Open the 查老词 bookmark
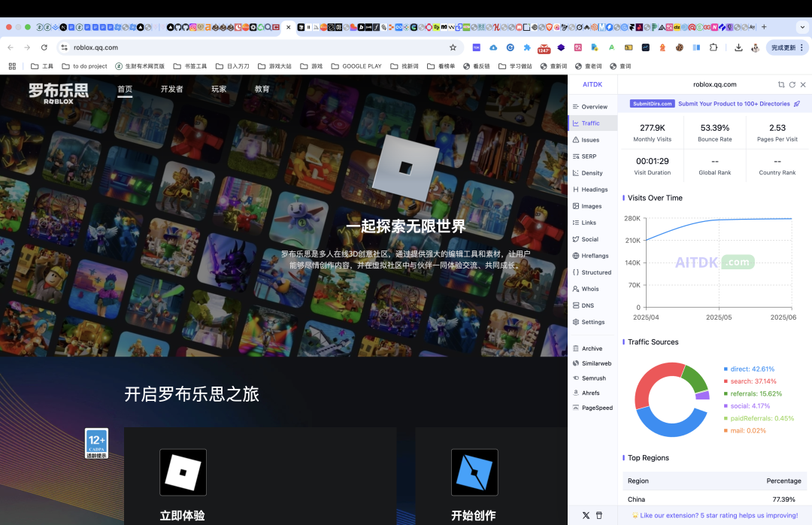The image size is (812, 525). pos(589,66)
